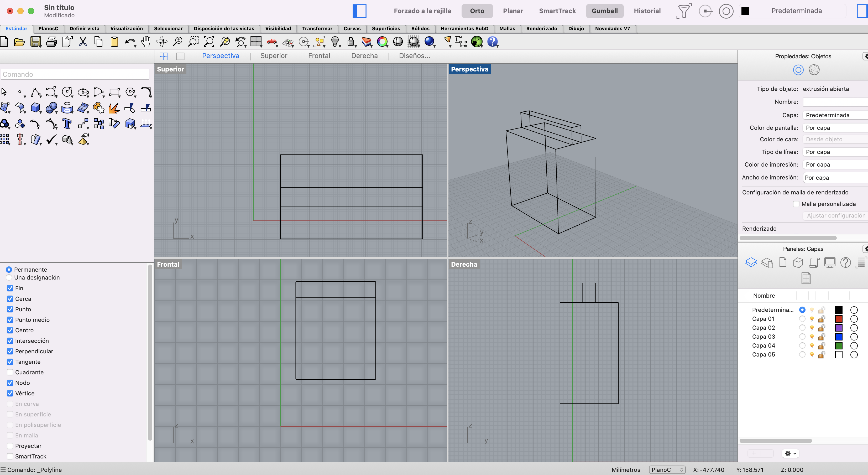
Task: Toggle Forzado a la rejilla
Action: 422,11
